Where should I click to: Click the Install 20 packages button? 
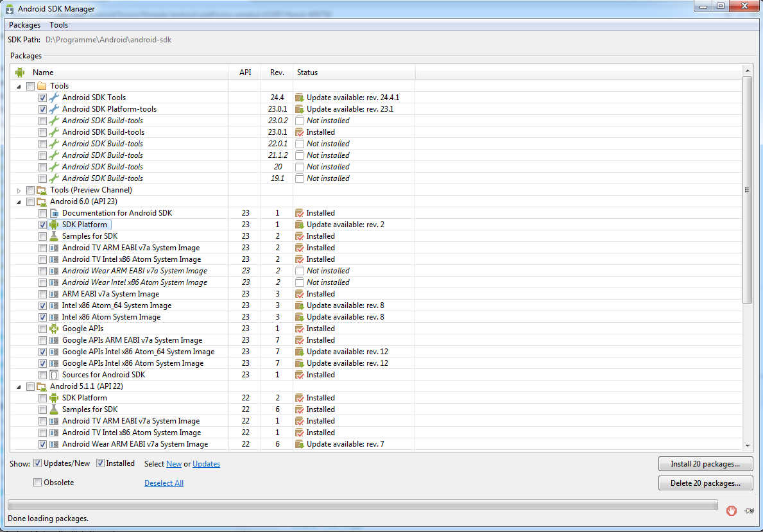click(705, 463)
